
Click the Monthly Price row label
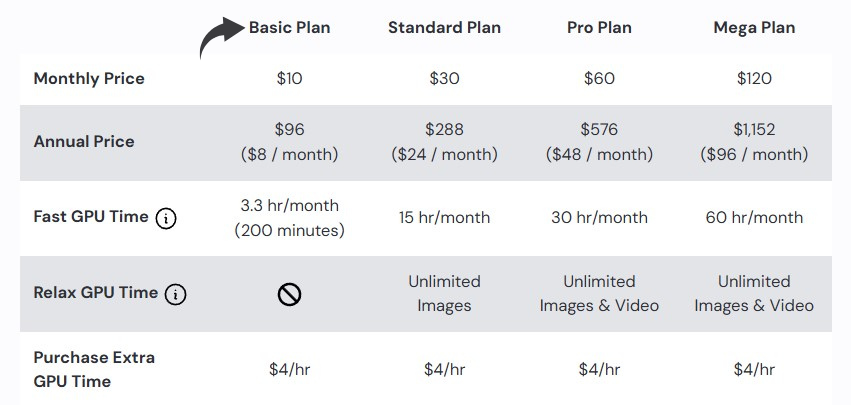click(89, 79)
